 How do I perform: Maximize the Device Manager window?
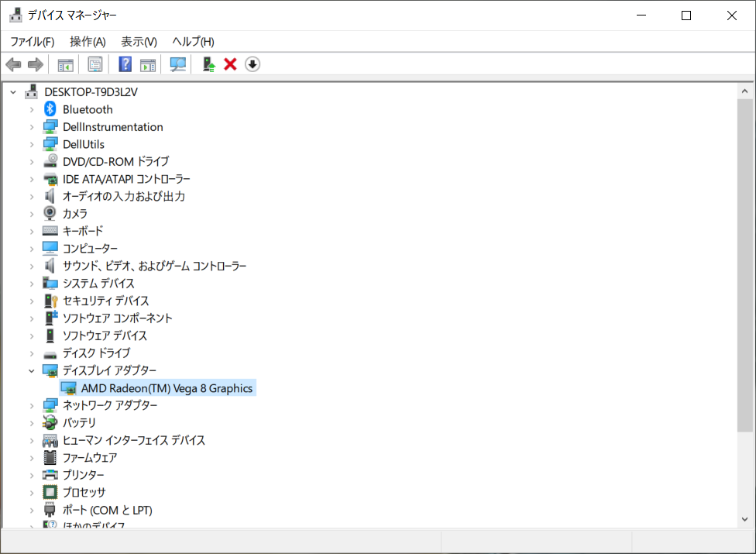[686, 15]
